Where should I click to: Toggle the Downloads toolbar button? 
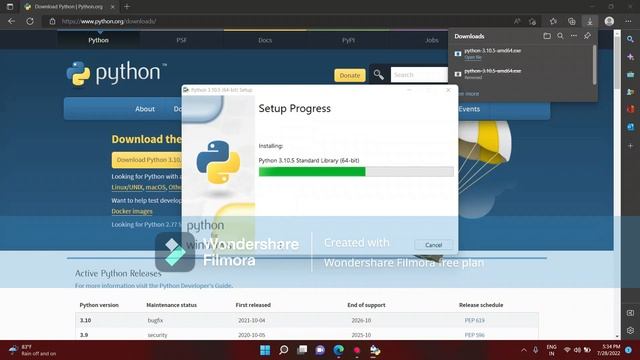[590, 21]
